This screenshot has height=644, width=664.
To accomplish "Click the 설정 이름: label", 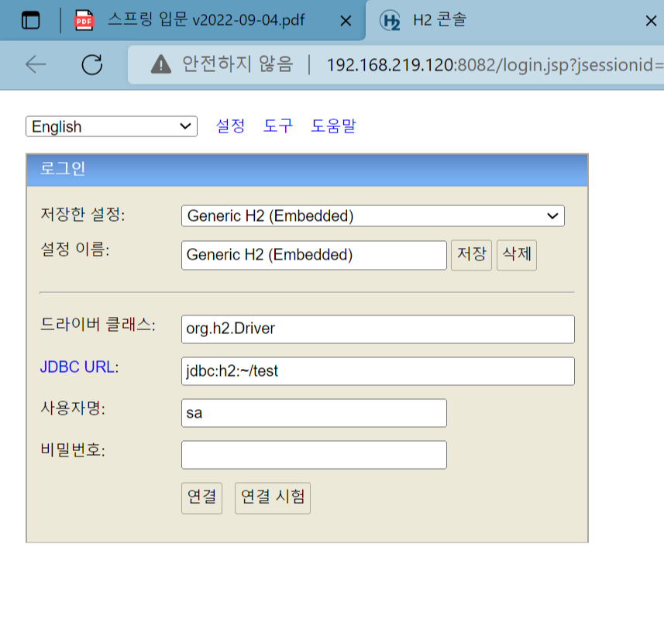I will (75, 249).
